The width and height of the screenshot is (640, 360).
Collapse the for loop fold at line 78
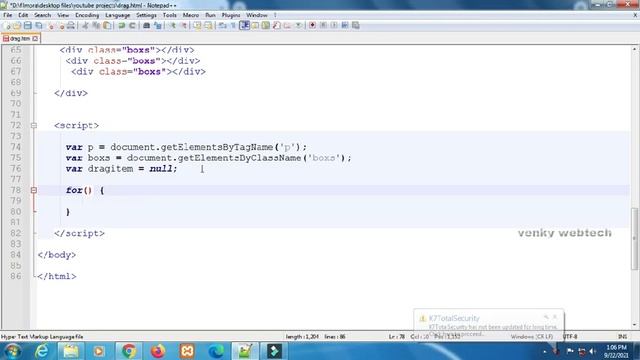click(34, 190)
